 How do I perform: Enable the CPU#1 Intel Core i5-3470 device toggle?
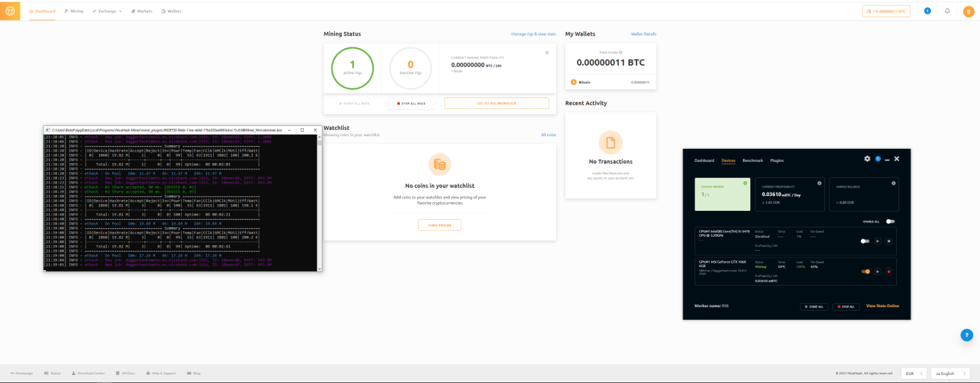[865, 241]
